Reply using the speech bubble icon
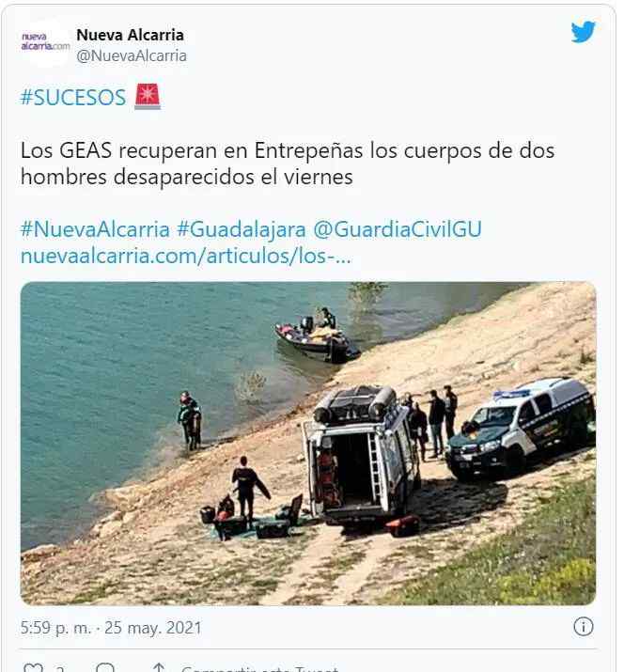 pyautogui.click(x=105, y=667)
